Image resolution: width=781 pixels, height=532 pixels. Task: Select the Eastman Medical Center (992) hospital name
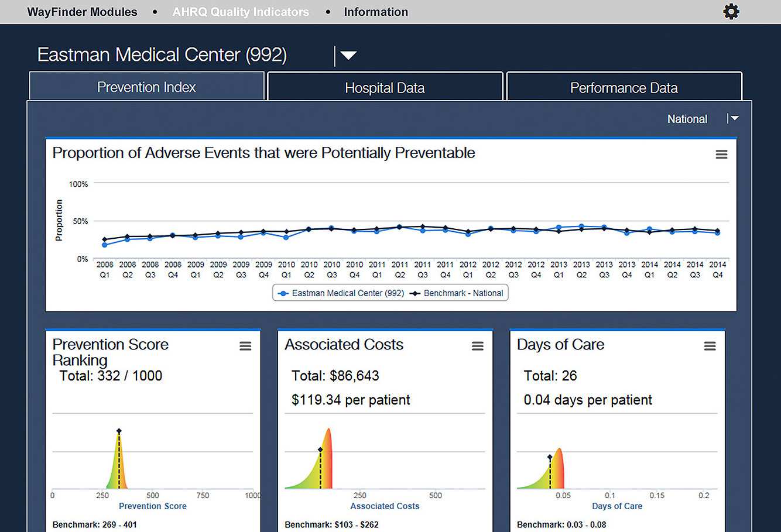(162, 55)
